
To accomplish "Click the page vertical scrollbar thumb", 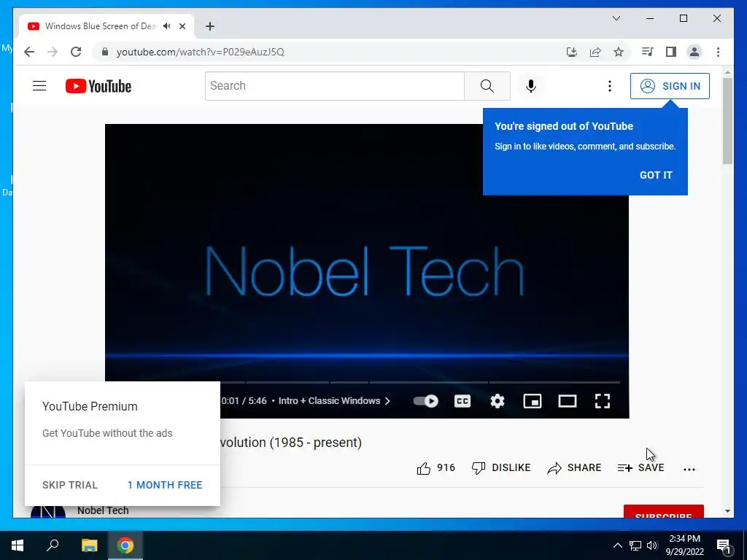I will coord(727,121).
